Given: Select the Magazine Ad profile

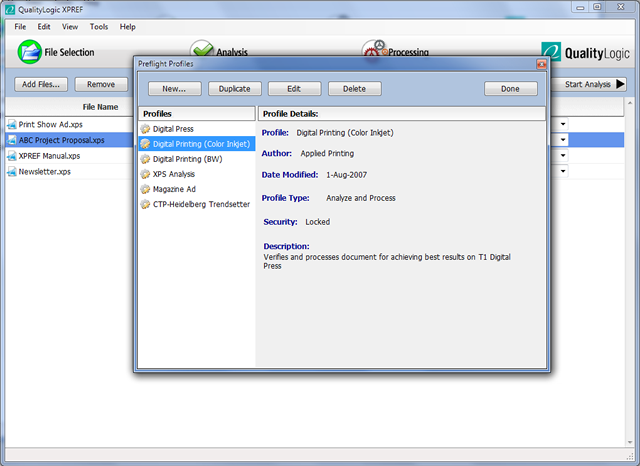Looking at the screenshot, I should point(197,189).
